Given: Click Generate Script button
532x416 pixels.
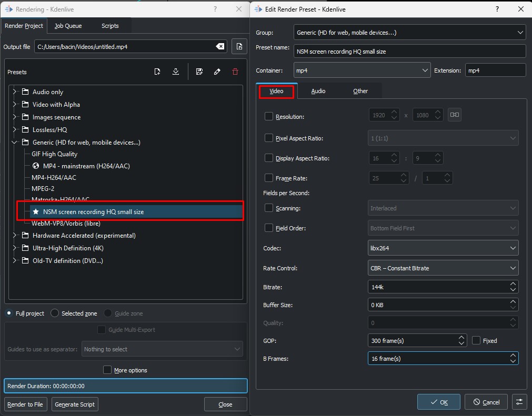Looking at the screenshot, I should coord(75,404).
